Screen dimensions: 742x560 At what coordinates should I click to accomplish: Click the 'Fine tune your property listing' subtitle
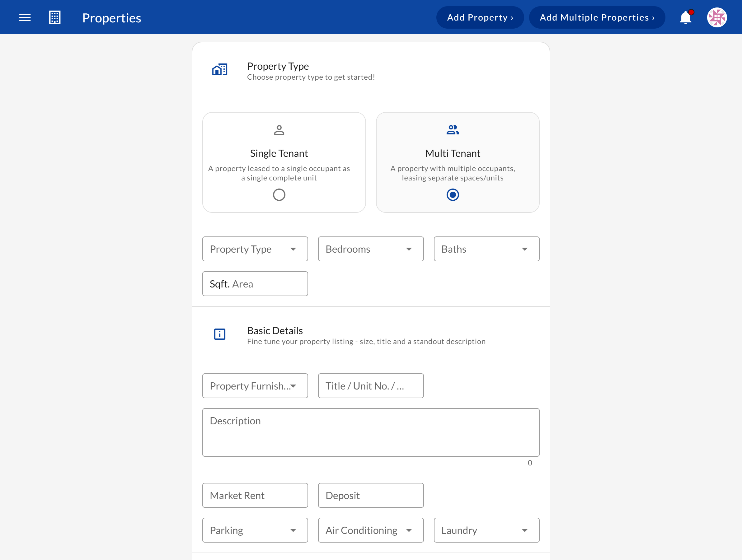366,341
